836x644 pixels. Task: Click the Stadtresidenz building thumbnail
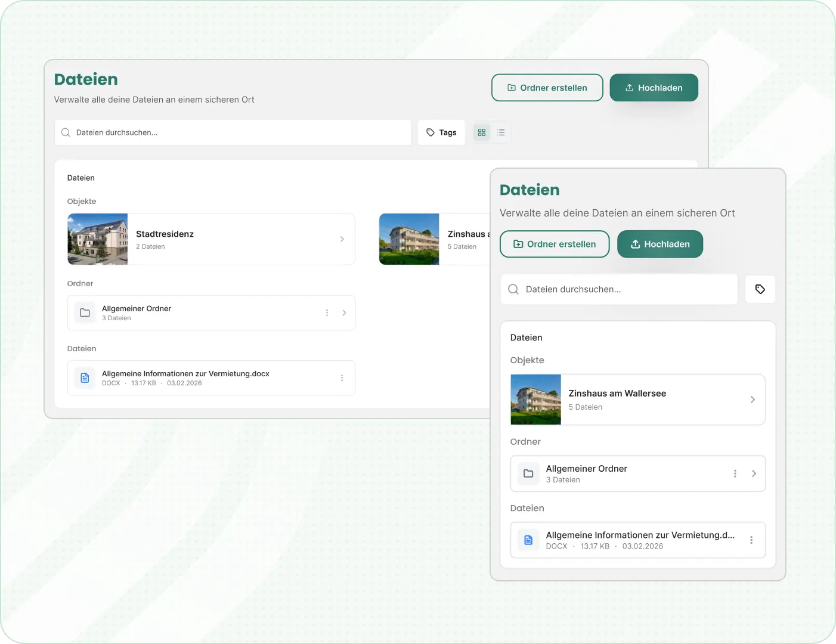tap(98, 239)
